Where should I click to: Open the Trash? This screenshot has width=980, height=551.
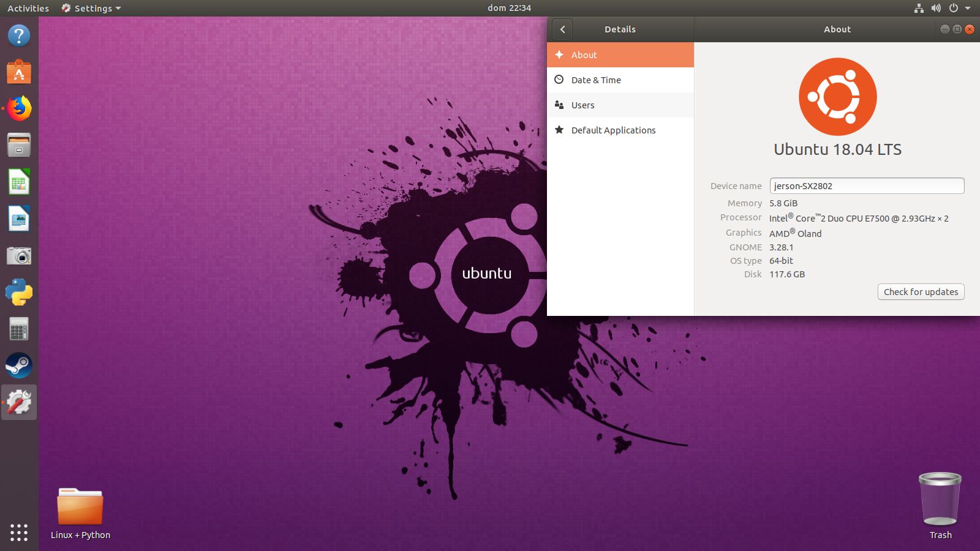click(940, 499)
